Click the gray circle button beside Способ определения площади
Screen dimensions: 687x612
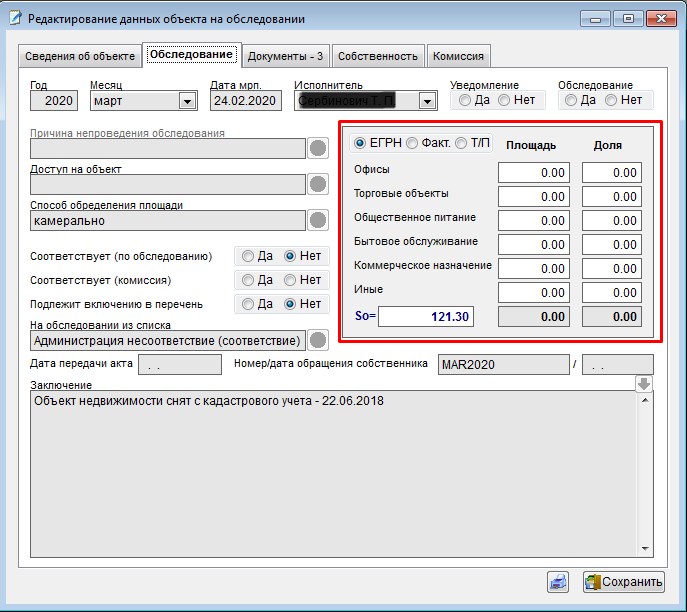[x=318, y=220]
